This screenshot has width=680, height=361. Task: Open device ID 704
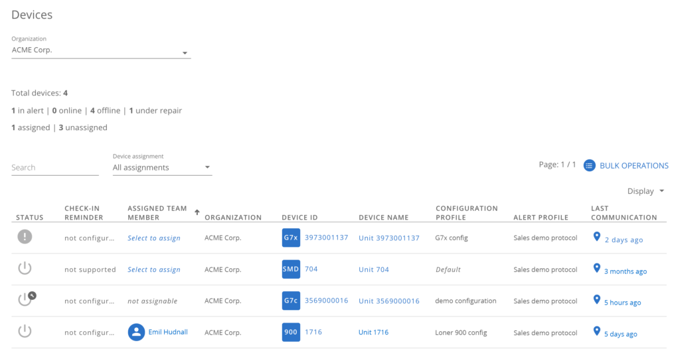pos(311,269)
